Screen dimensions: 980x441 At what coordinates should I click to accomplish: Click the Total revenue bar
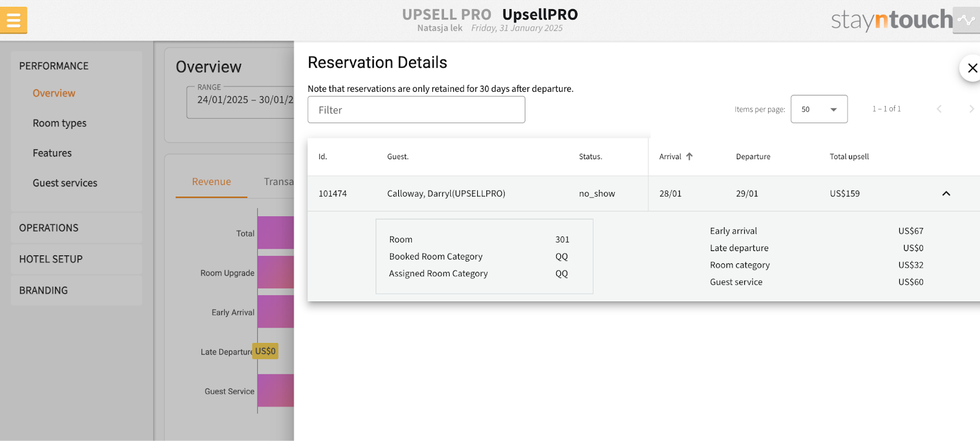click(x=276, y=233)
